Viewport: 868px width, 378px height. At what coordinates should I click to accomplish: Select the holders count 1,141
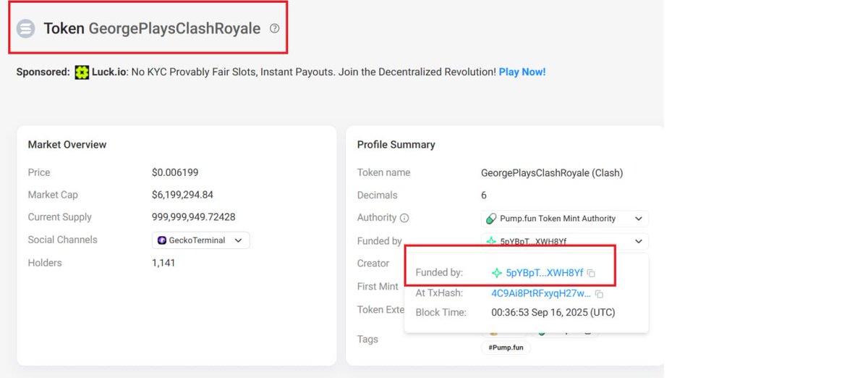163,263
